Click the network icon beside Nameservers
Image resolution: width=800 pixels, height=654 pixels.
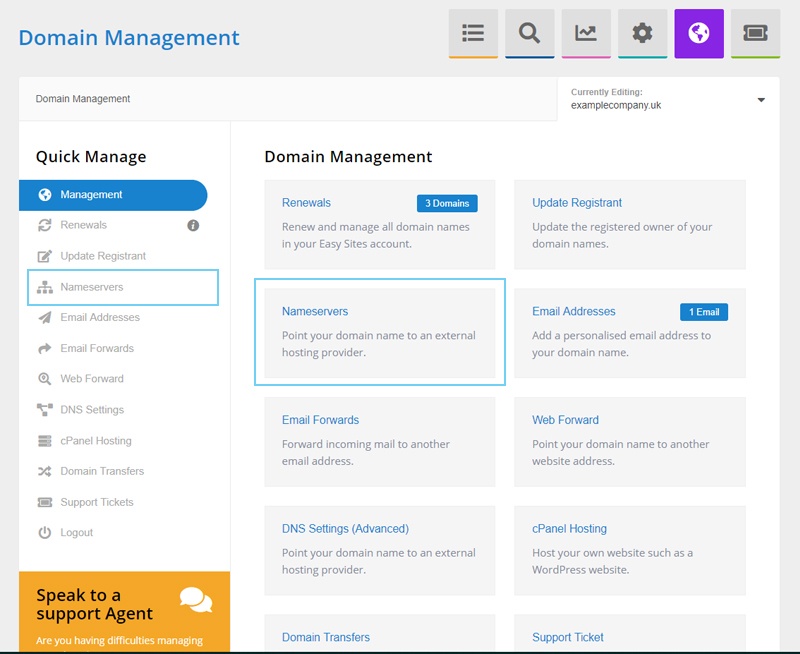(45, 287)
